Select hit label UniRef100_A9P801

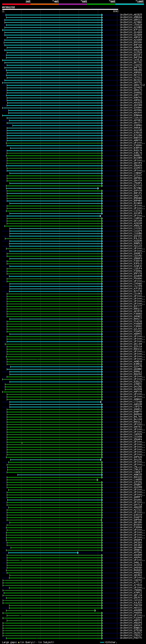(131, 100)
